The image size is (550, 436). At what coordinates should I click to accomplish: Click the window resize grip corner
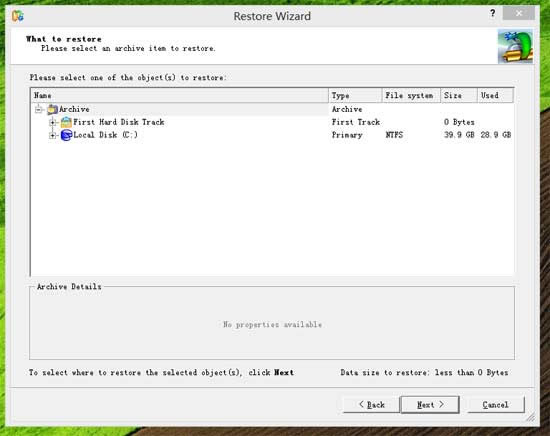tap(531, 417)
